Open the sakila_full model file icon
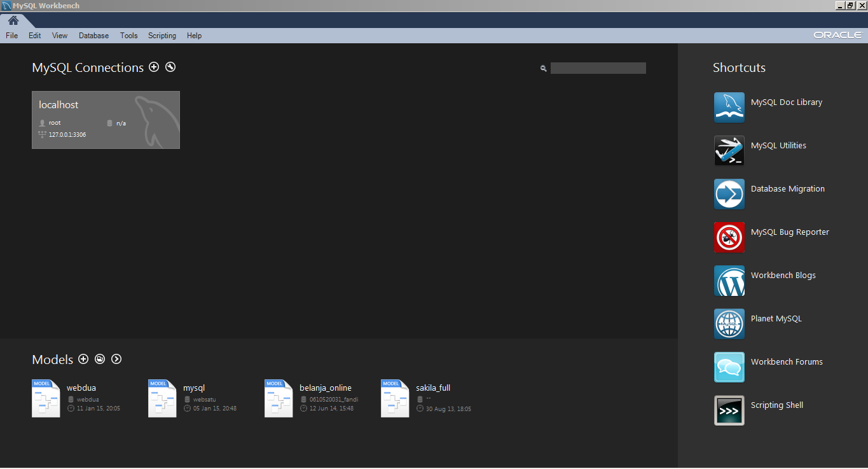Screen dimensions: 868x469 [395, 398]
